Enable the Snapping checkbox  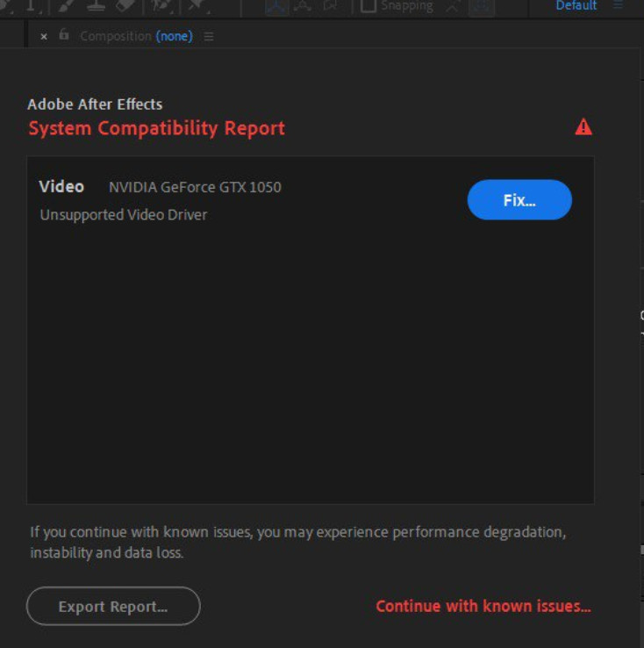[x=369, y=6]
